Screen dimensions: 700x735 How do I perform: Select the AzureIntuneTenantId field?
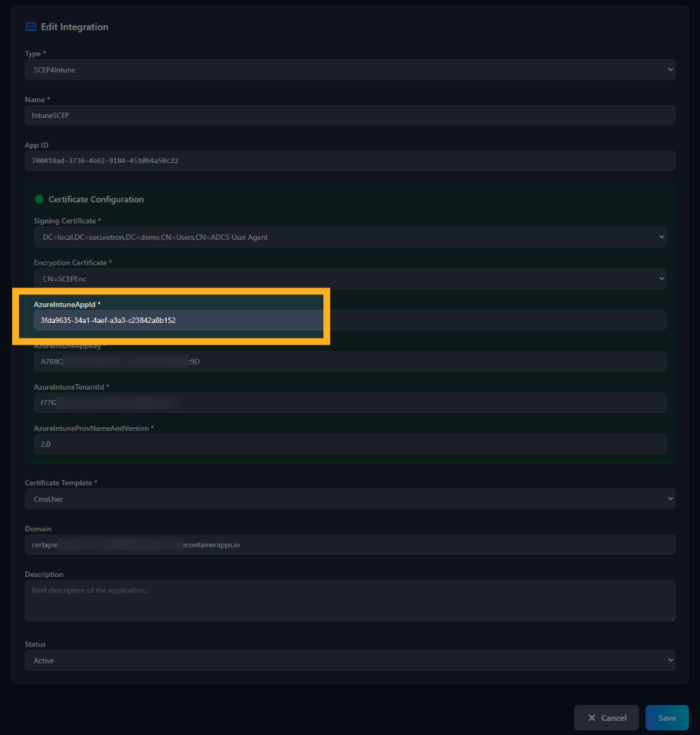(351, 403)
